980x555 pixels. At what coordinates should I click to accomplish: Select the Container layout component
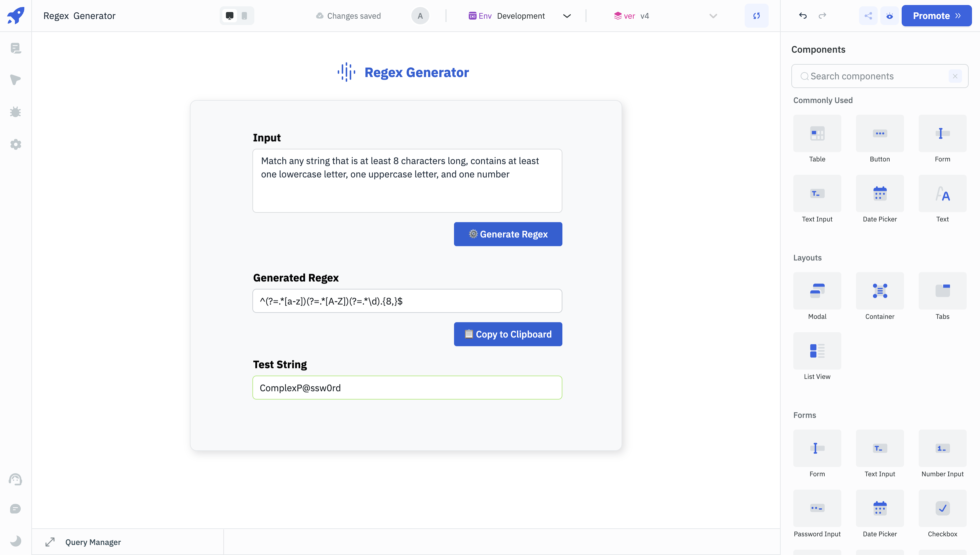click(880, 297)
